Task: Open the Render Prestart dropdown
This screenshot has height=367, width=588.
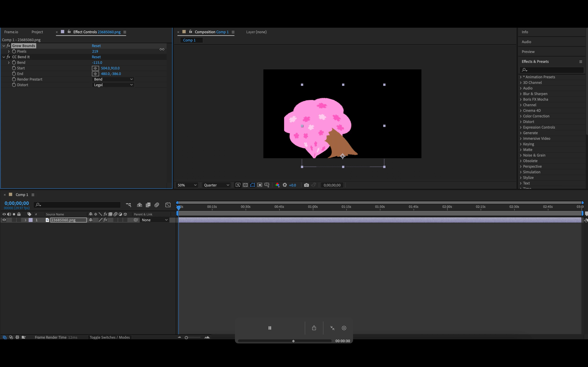Action: click(x=113, y=79)
